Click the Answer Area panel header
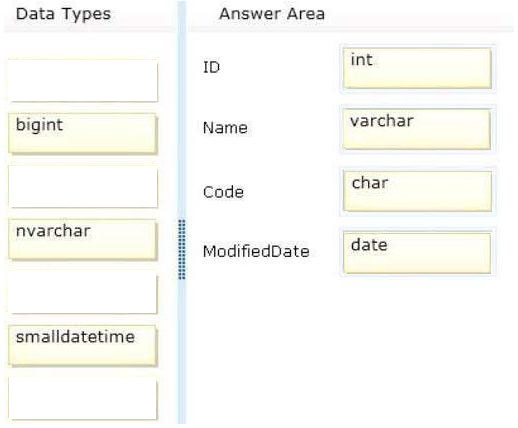Image resolution: width=518 pixels, height=428 pixels. 272,14
